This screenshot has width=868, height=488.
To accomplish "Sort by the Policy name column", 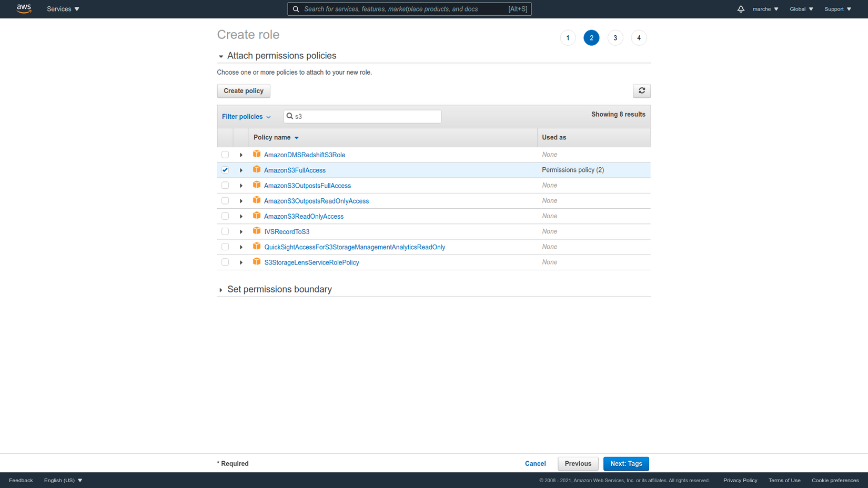I will click(x=276, y=137).
